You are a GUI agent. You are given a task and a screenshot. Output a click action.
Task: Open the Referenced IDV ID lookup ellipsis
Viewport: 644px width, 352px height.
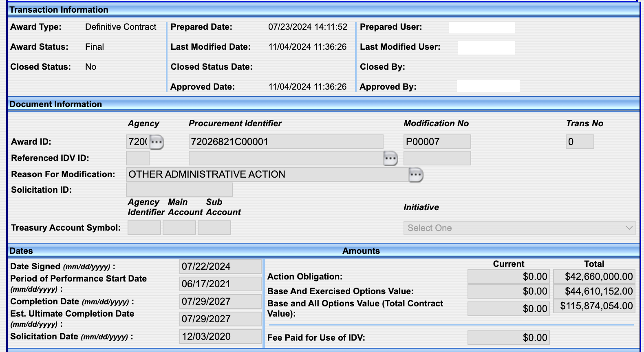coord(390,158)
